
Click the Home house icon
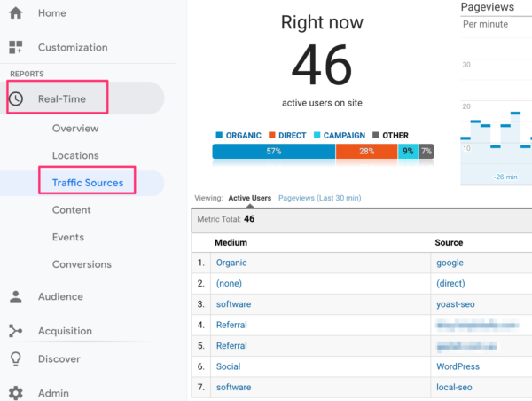coord(16,13)
